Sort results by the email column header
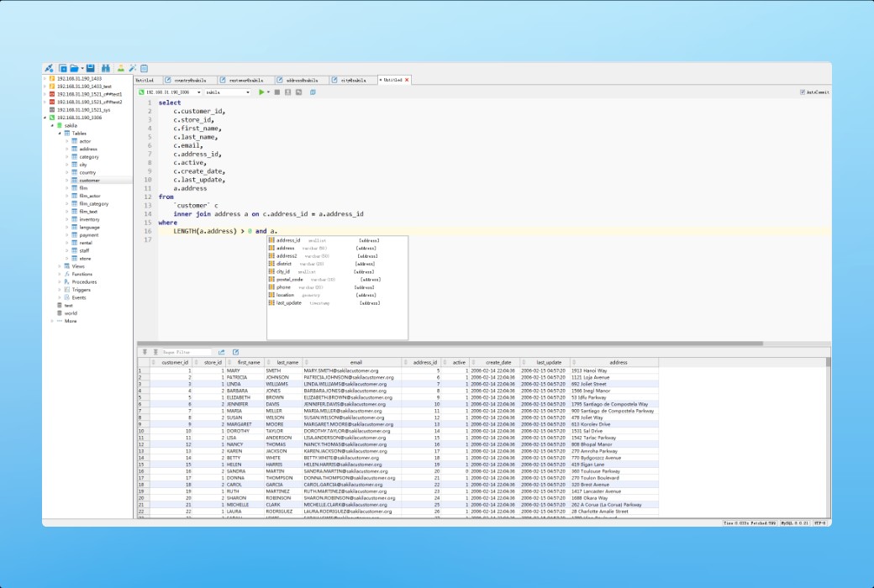This screenshot has width=874, height=588. coord(357,361)
